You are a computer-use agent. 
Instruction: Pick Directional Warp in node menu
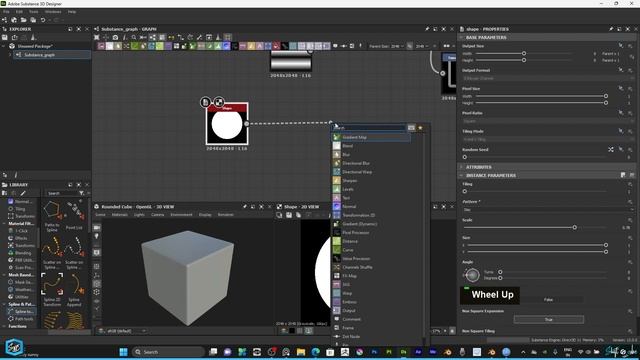(x=371, y=172)
